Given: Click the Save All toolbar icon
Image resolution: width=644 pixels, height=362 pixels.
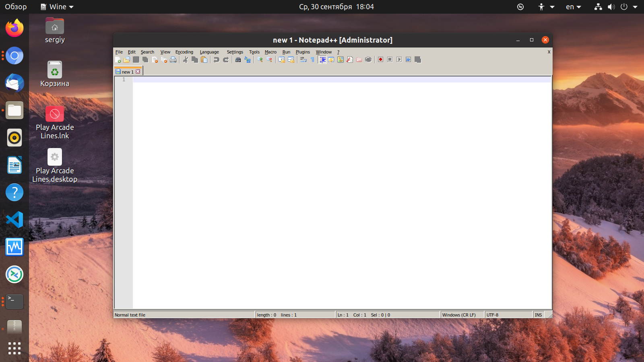Looking at the screenshot, I should [x=145, y=60].
